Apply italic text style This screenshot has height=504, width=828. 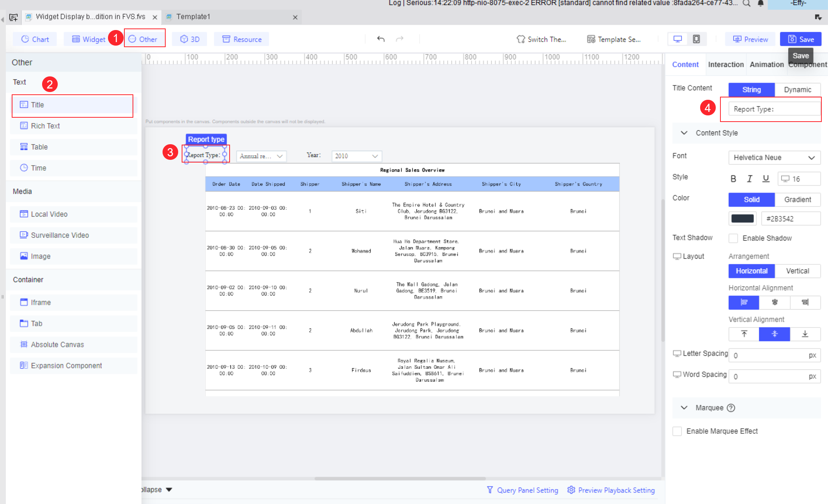coord(749,179)
